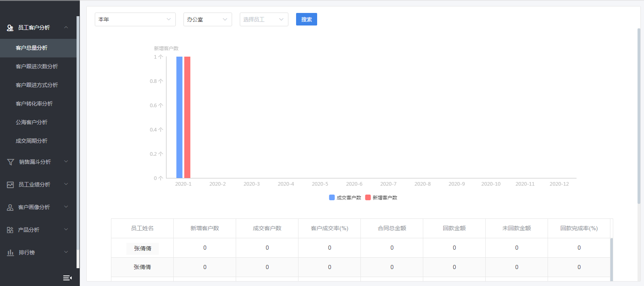Click the 客户画像分析 user icon

[10, 208]
